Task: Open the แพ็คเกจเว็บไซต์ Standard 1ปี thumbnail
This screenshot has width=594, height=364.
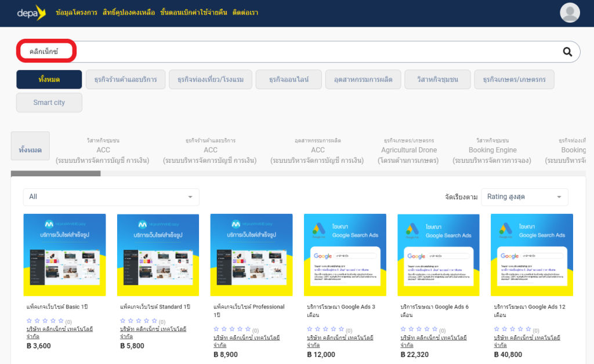Action: tap(158, 255)
